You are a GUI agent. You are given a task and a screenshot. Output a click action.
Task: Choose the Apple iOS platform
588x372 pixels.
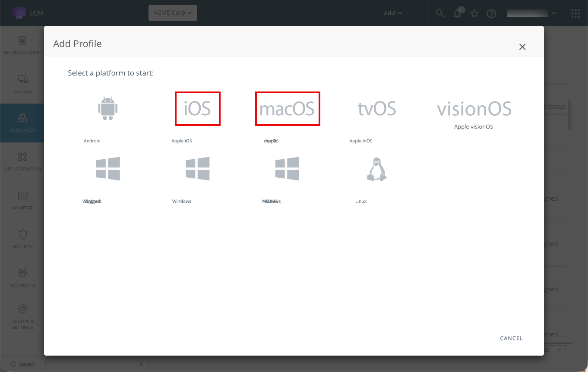pos(198,109)
